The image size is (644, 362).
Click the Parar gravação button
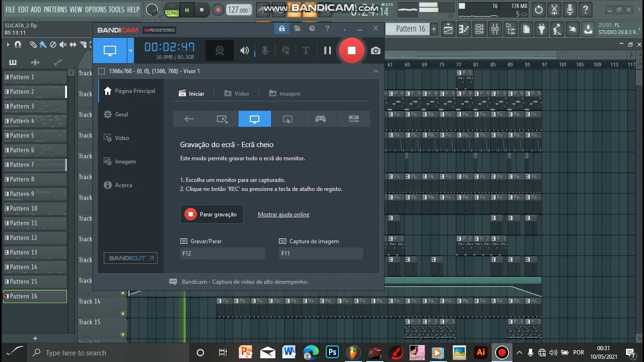pos(212,214)
